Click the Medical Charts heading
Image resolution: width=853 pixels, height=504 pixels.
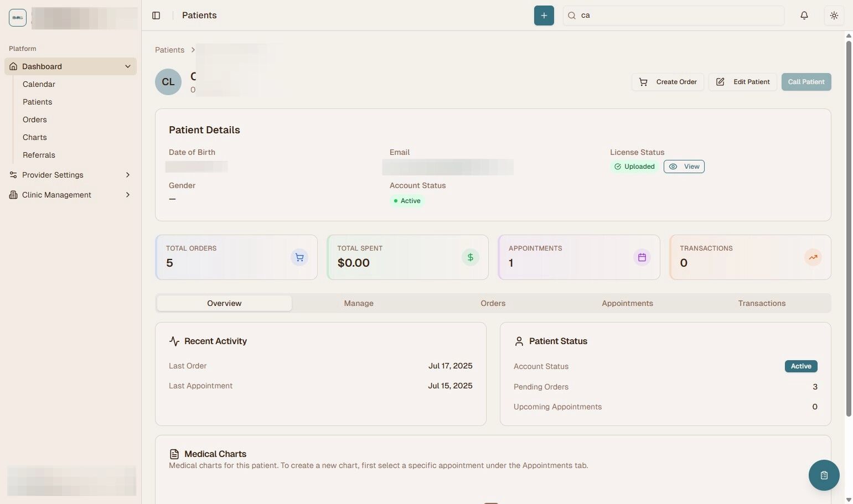coord(215,454)
